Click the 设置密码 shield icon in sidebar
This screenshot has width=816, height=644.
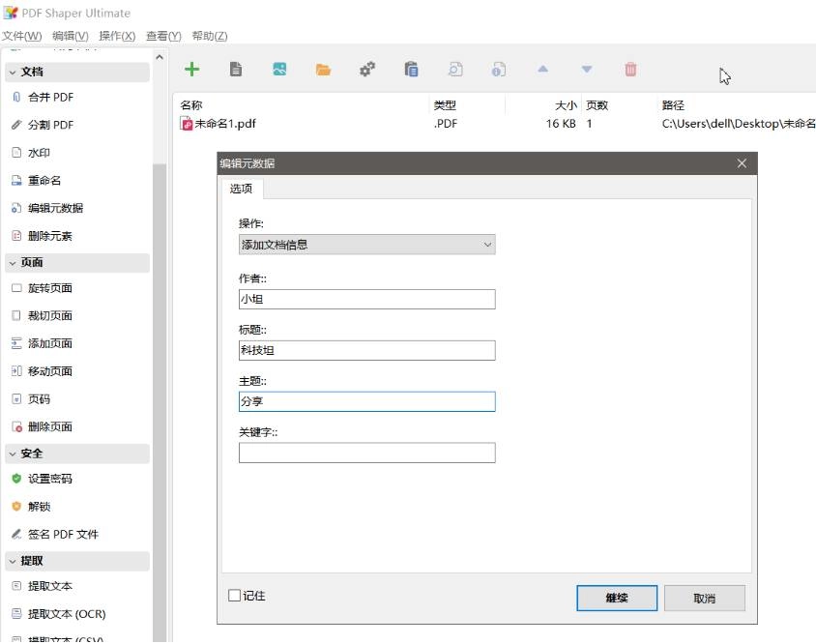(16, 479)
